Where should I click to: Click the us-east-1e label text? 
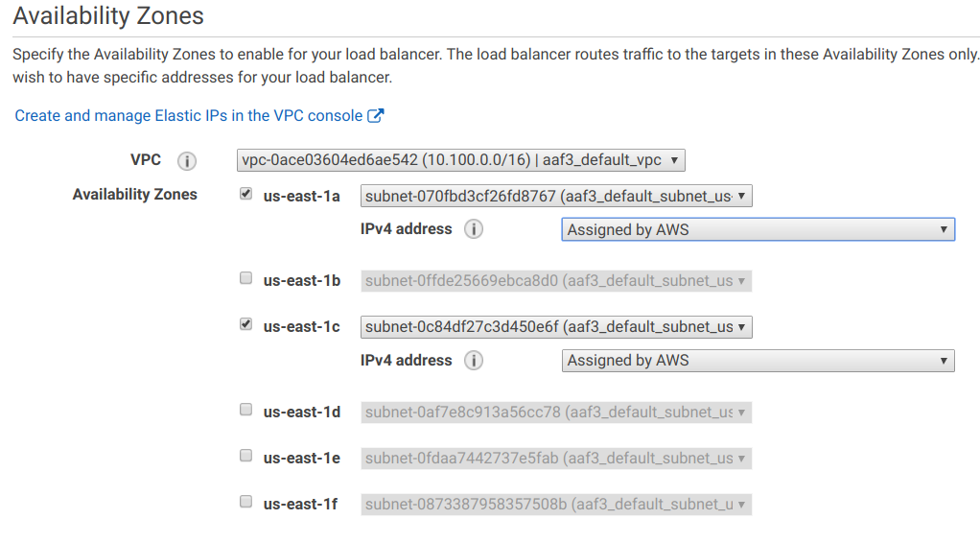302,459
